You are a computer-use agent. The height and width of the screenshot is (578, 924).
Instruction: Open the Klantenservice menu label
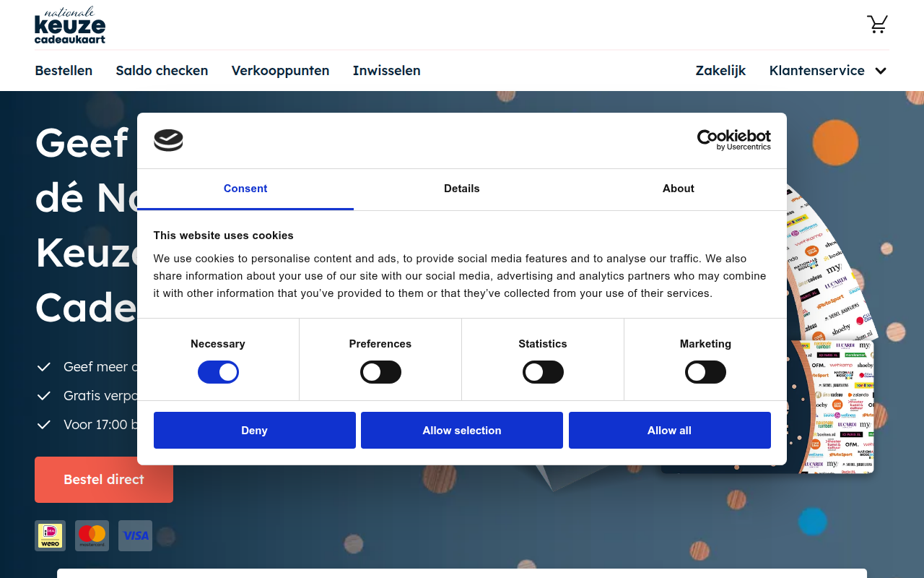tap(816, 71)
